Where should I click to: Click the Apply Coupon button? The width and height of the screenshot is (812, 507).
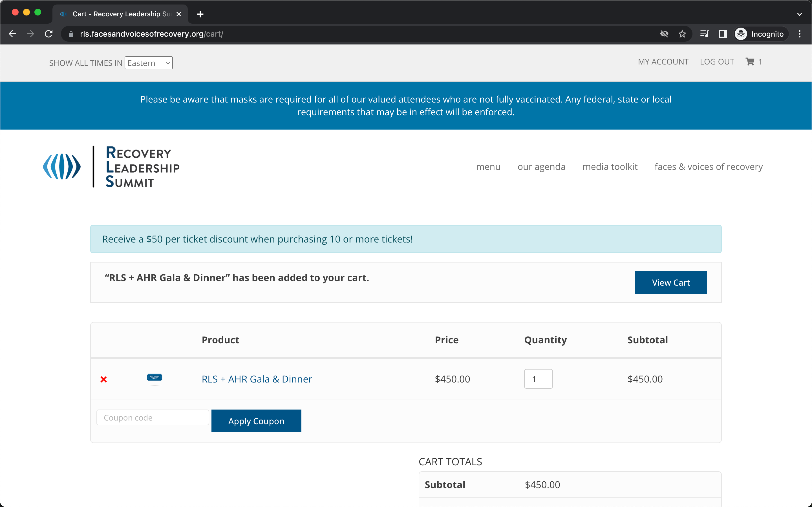pos(256,421)
